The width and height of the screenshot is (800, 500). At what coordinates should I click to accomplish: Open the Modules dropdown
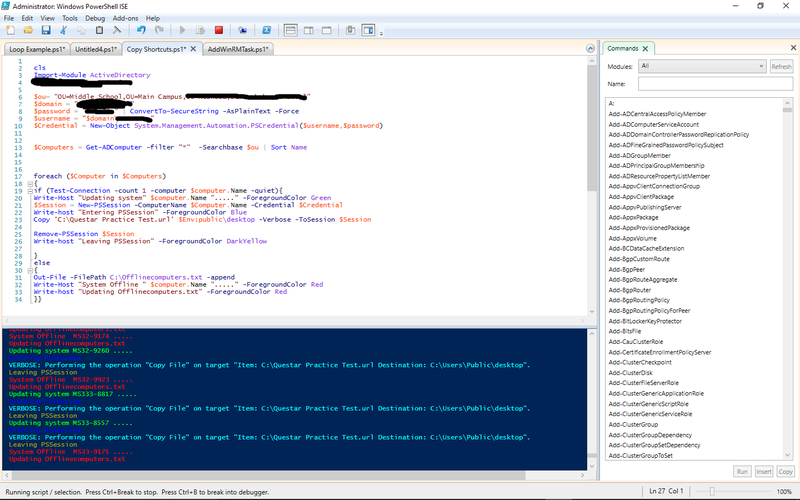[701, 66]
